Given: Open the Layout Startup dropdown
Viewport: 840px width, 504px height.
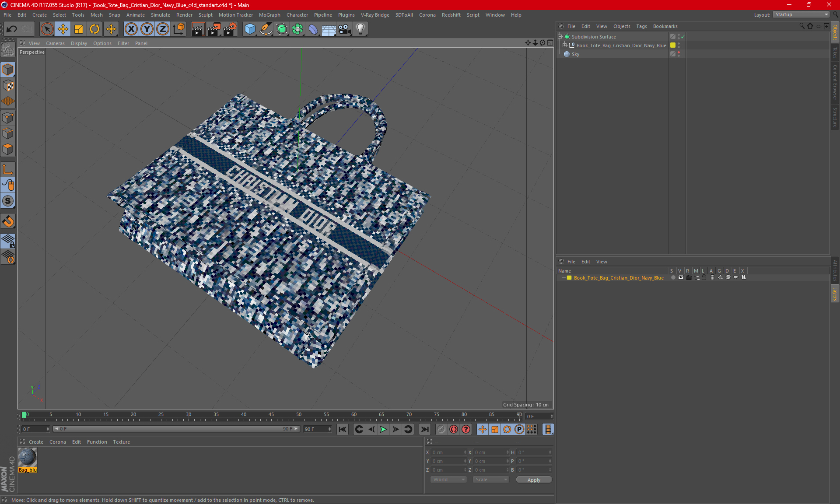Looking at the screenshot, I should pos(801,15).
